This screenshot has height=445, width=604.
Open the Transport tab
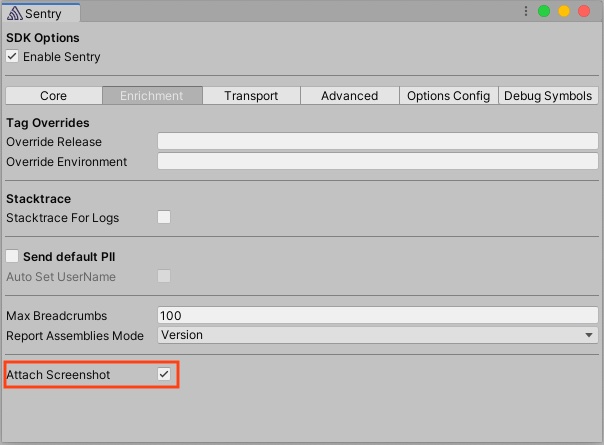tap(251, 96)
